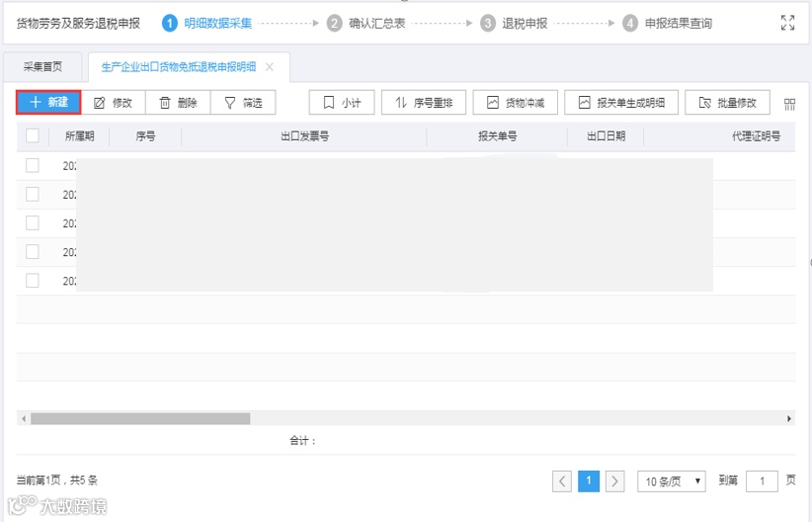Check the third data row checkbox

point(33,222)
